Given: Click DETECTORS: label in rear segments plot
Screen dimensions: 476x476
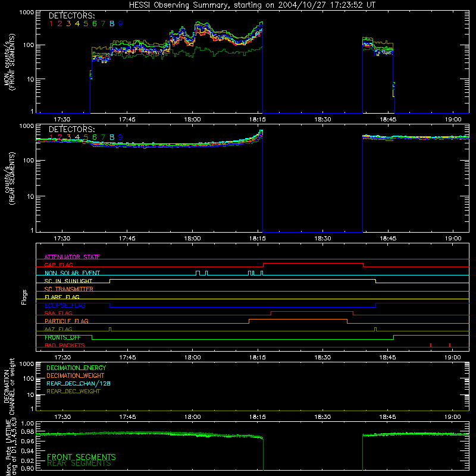Looking at the screenshot, I should [x=71, y=130].
